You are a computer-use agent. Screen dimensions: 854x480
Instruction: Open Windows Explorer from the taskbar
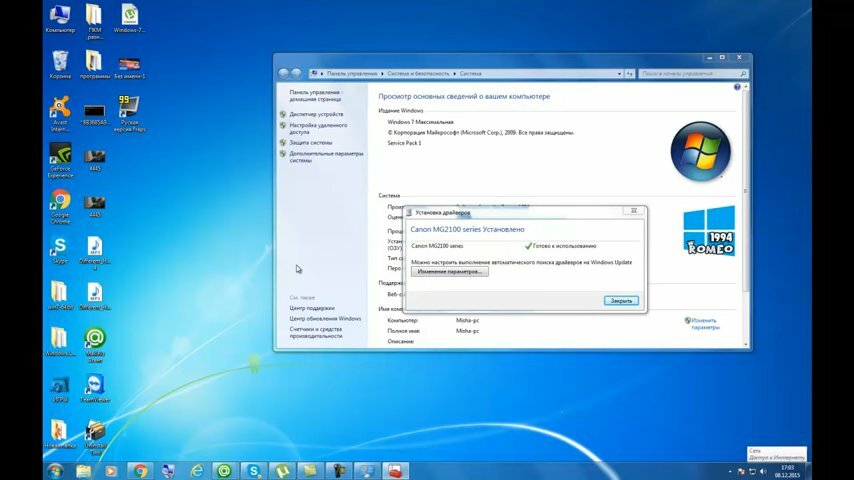pos(83,471)
